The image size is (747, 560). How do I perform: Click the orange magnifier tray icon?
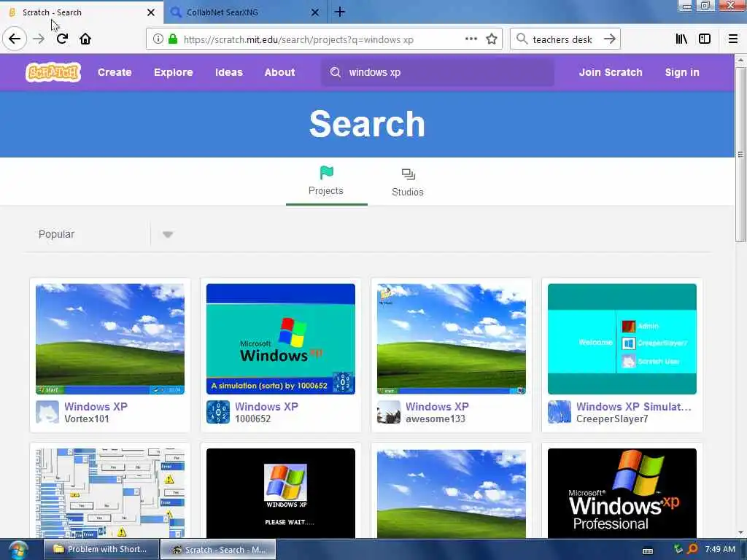692,550
